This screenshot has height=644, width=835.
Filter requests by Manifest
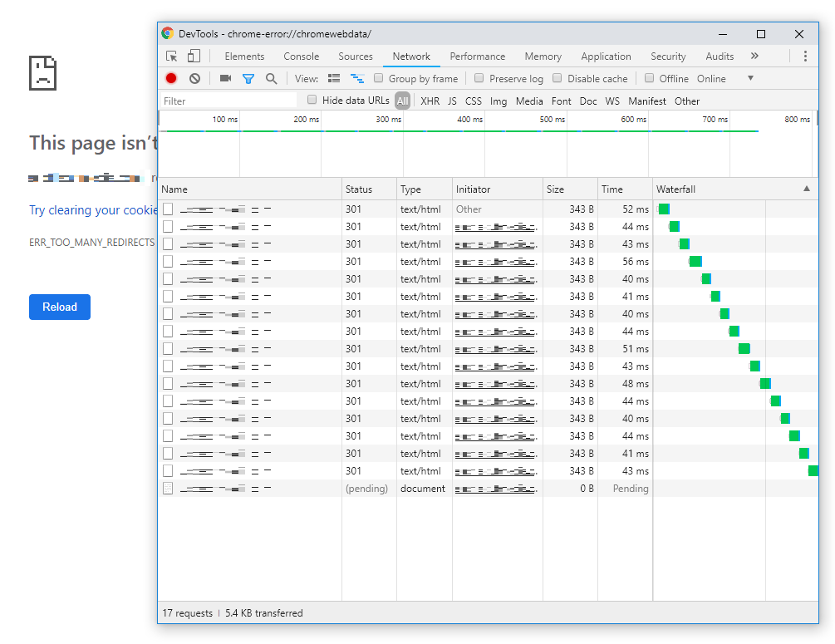point(647,101)
